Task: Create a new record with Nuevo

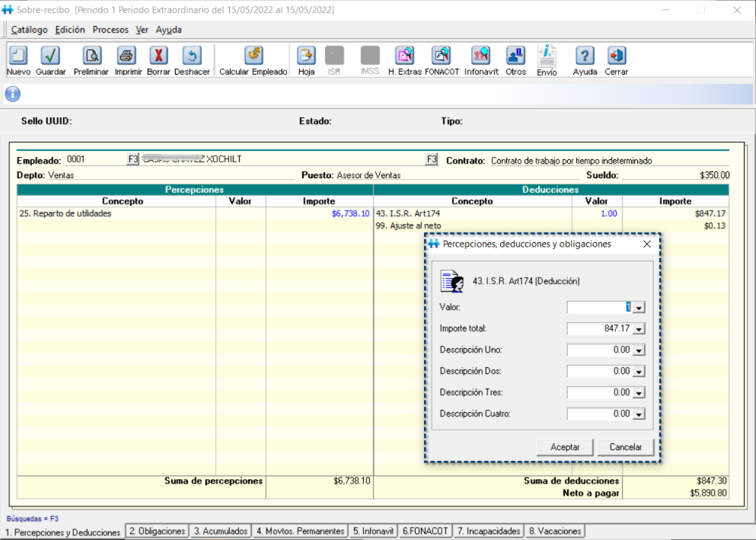Action: click(17, 59)
